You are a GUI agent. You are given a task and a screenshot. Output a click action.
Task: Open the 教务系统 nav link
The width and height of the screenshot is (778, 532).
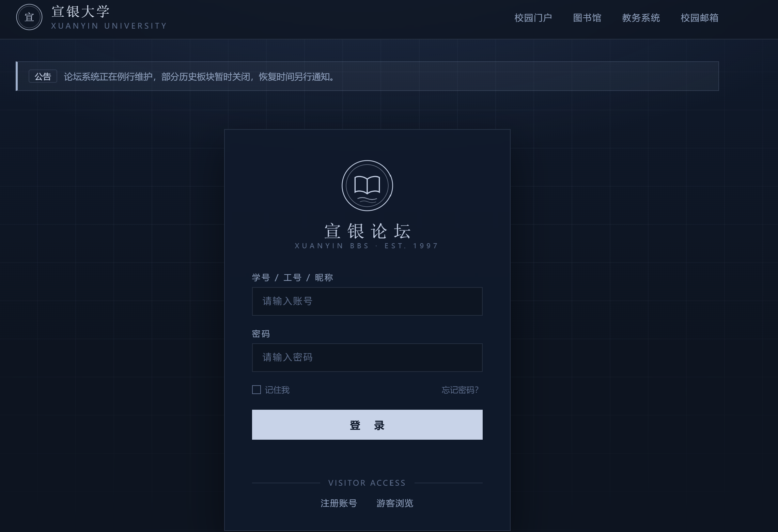(641, 18)
